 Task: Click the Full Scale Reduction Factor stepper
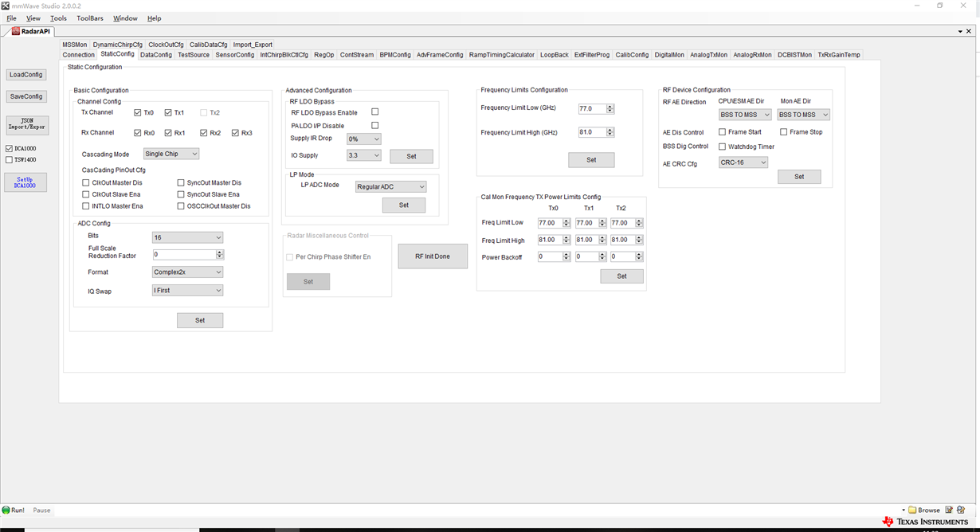coord(220,255)
